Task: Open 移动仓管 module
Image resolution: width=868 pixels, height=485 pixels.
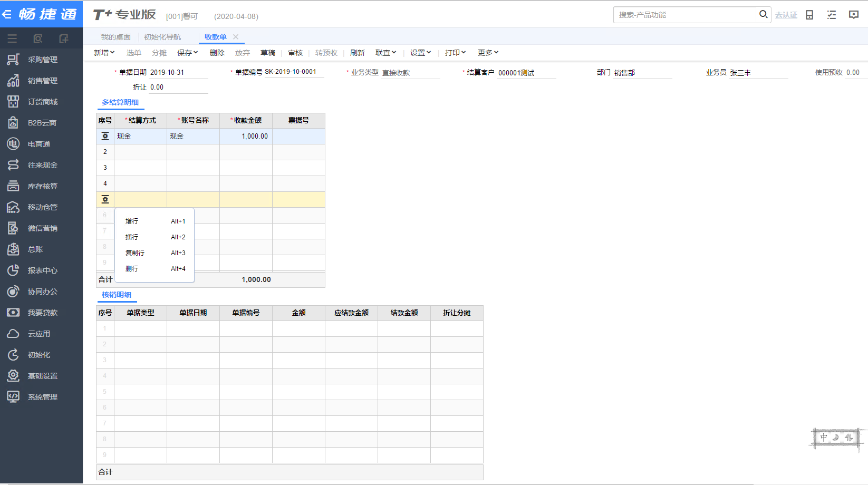Action: [41, 207]
